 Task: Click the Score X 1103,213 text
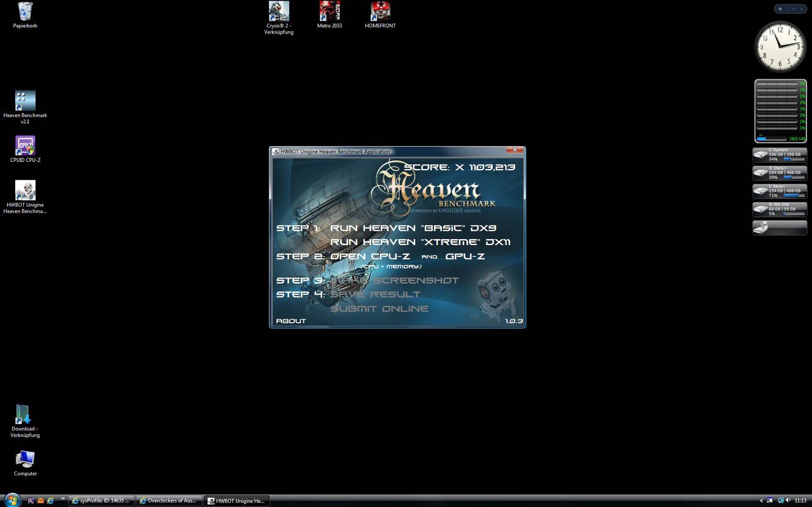tap(459, 167)
